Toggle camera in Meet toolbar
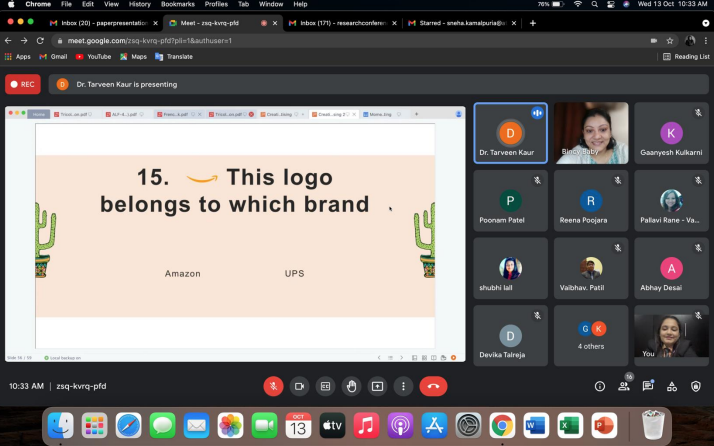 point(299,386)
